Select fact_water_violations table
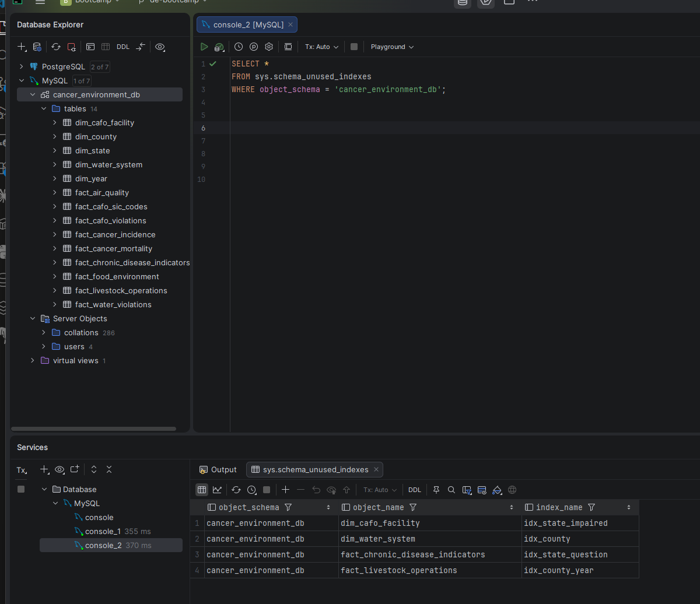The image size is (700, 604). (113, 304)
